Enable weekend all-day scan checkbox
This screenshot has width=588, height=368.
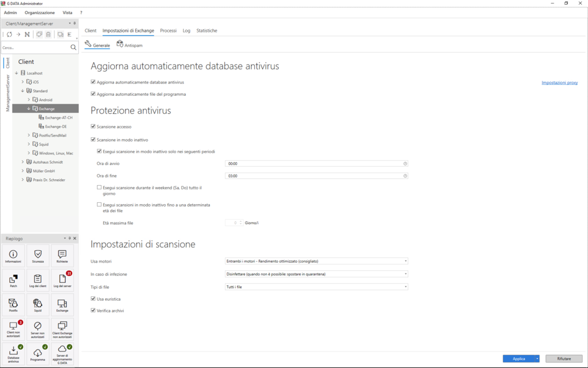pos(99,188)
